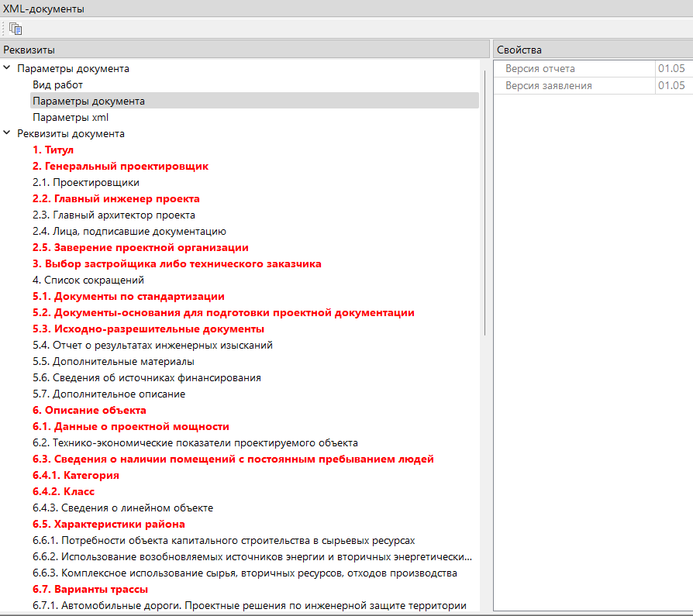Screen dimensions: 693x616
Task: Collapse the top-level Параметры документа node
Action: [x=7, y=68]
